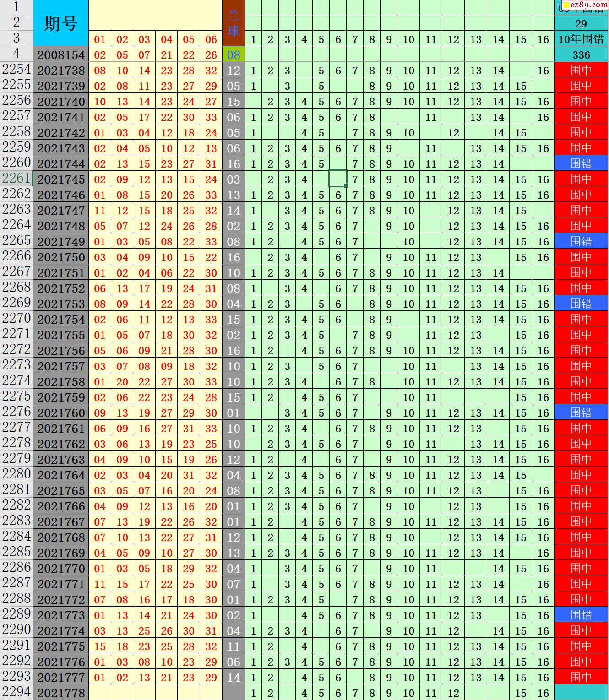
Task: Select the 兰球 header cell
Action: (234, 23)
